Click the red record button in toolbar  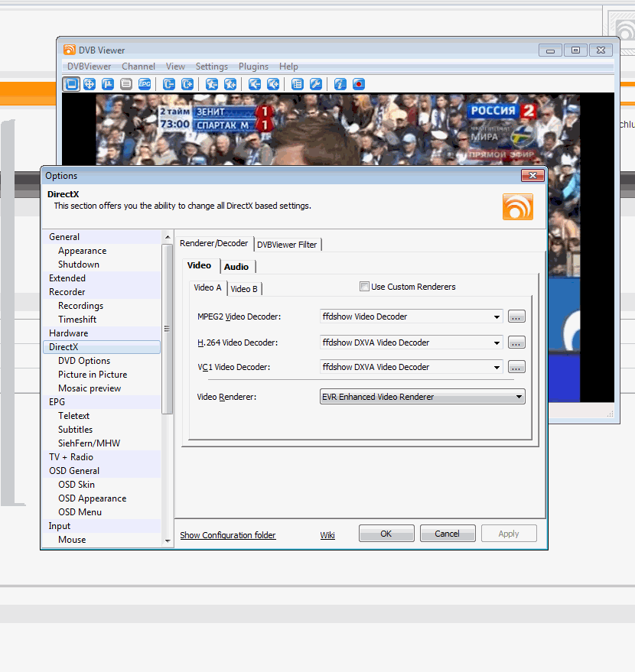(x=358, y=84)
